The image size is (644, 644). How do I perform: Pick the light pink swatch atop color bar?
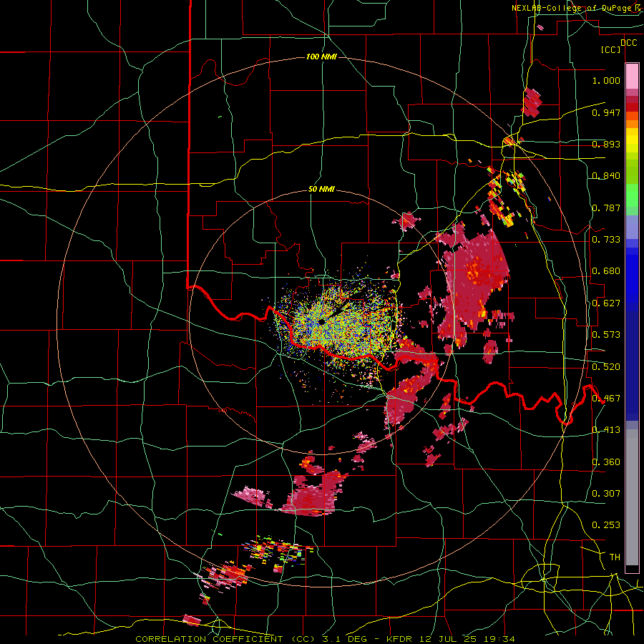pos(632,76)
